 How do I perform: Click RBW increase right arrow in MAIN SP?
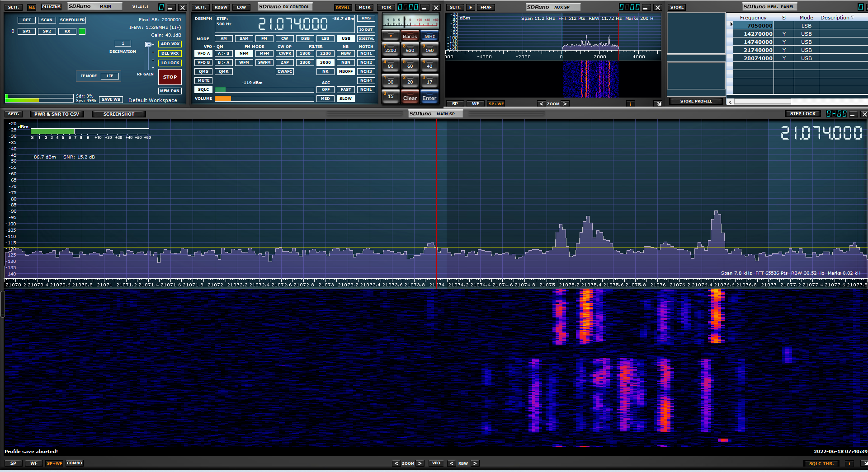[x=475, y=463]
